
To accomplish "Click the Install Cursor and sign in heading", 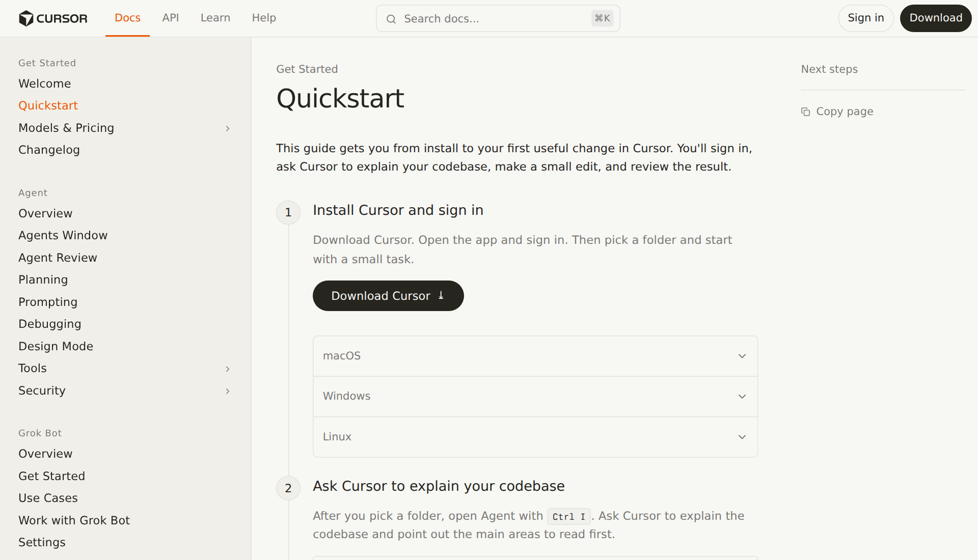I will tap(398, 210).
